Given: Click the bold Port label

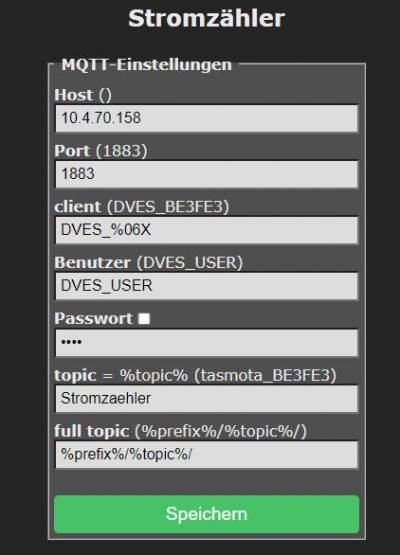Looking at the screenshot, I should [x=72, y=151].
